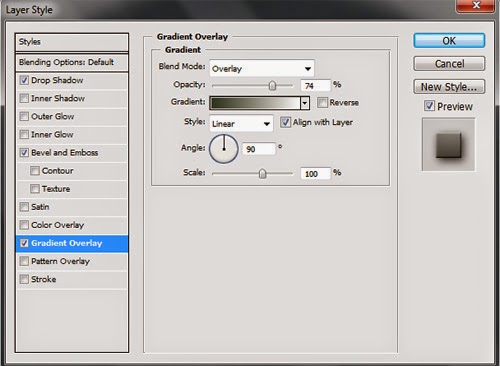500x366 pixels.
Task: Select the Bevel and Emboss label row
Action: (x=72, y=153)
